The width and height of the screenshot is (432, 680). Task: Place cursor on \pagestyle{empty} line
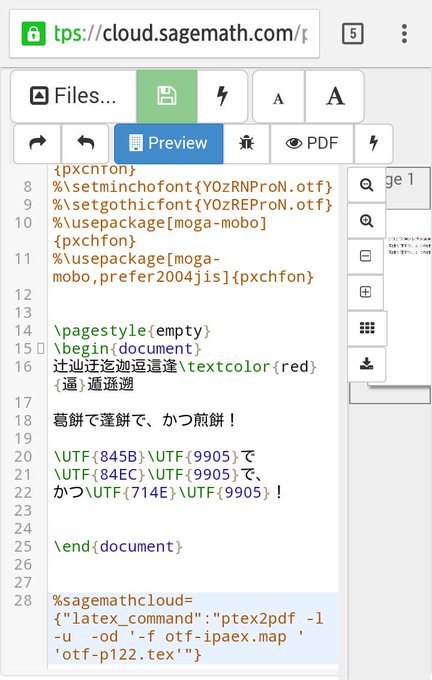pyautogui.click(x=132, y=330)
